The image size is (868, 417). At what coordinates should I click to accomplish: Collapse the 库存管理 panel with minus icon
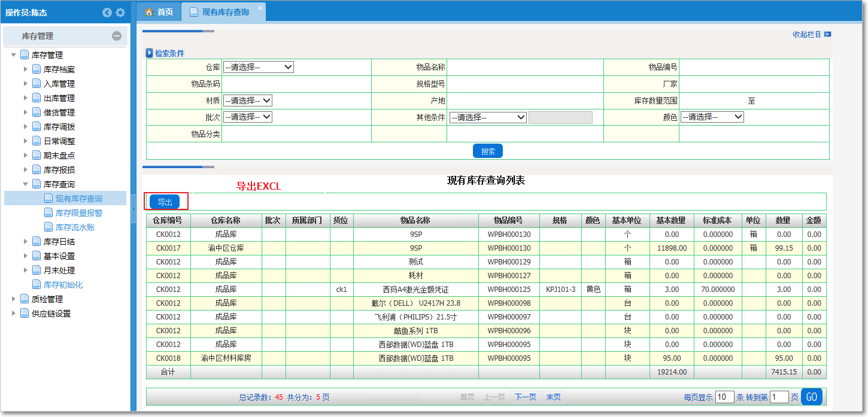[117, 36]
